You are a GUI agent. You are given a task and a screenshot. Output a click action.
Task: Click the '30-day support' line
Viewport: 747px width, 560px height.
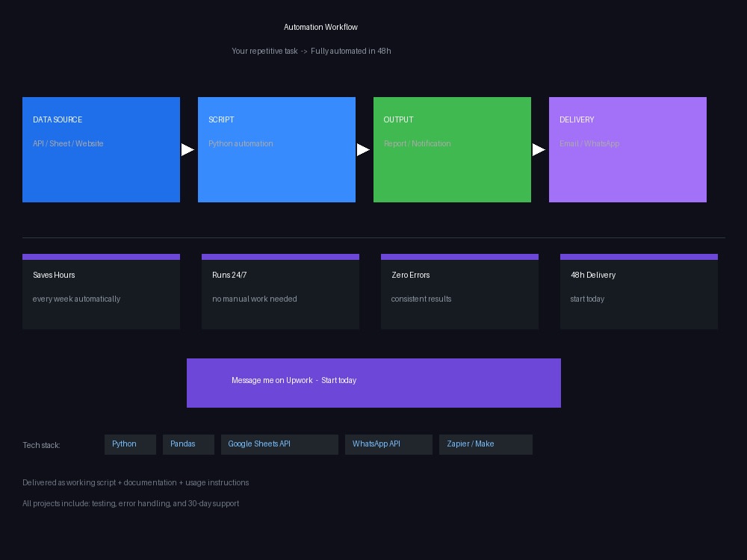click(x=131, y=504)
